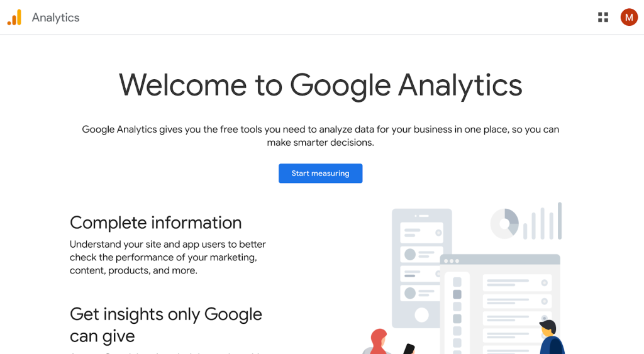Click the black phone held by red figure
Screen dimensions: 644x354
point(409,349)
